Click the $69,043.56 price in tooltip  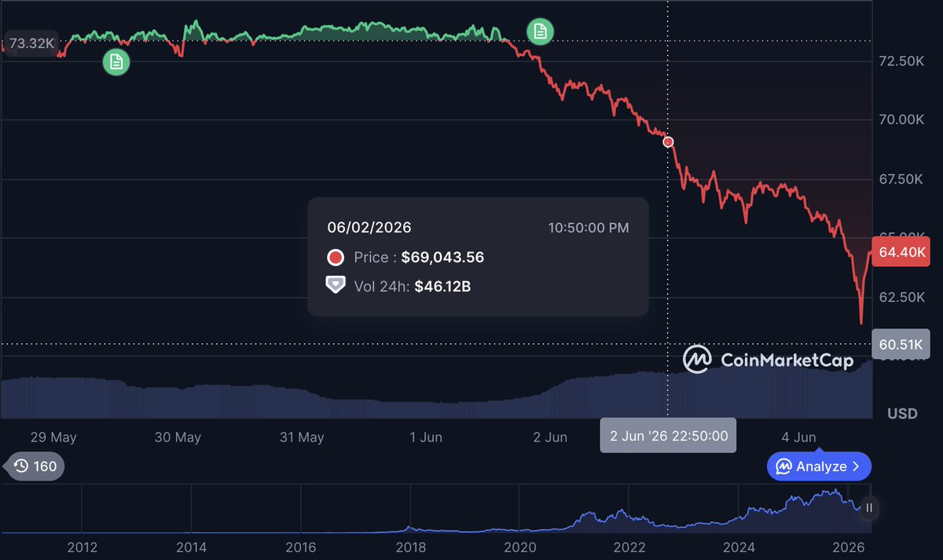click(442, 257)
